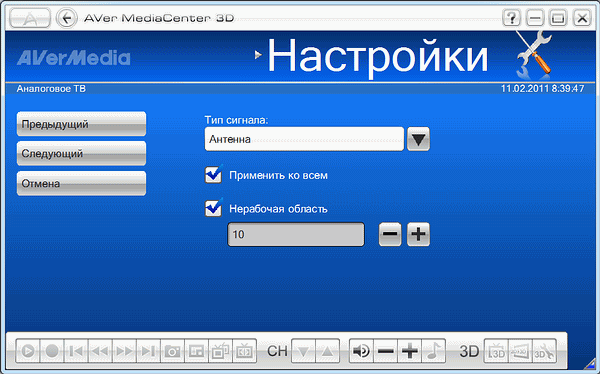
Task: Click the 'Аналоговое ТВ' label
Action: [x=51, y=89]
